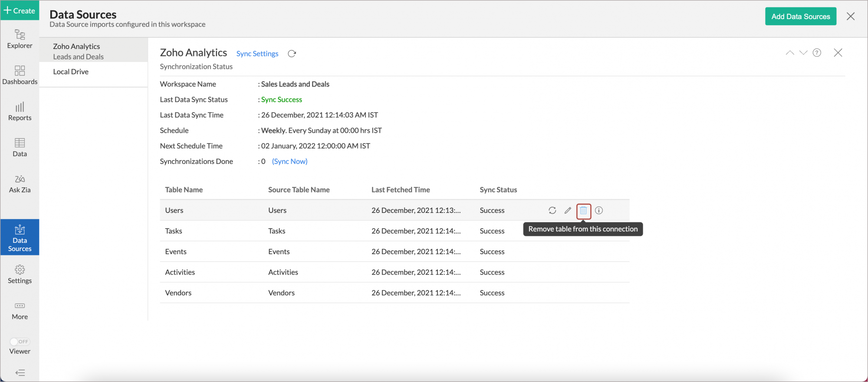The height and width of the screenshot is (382, 868).
Task: Go to Reports in the sidebar
Action: (20, 111)
